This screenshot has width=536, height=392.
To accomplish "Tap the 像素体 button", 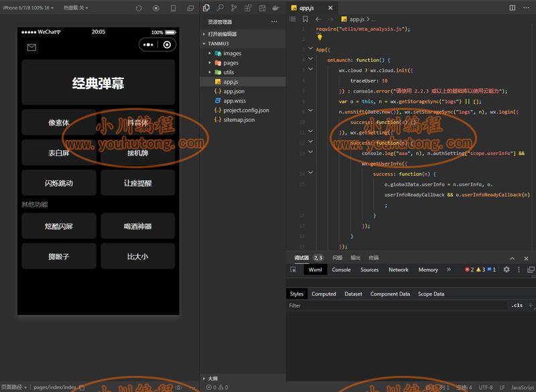I will pos(59,123).
